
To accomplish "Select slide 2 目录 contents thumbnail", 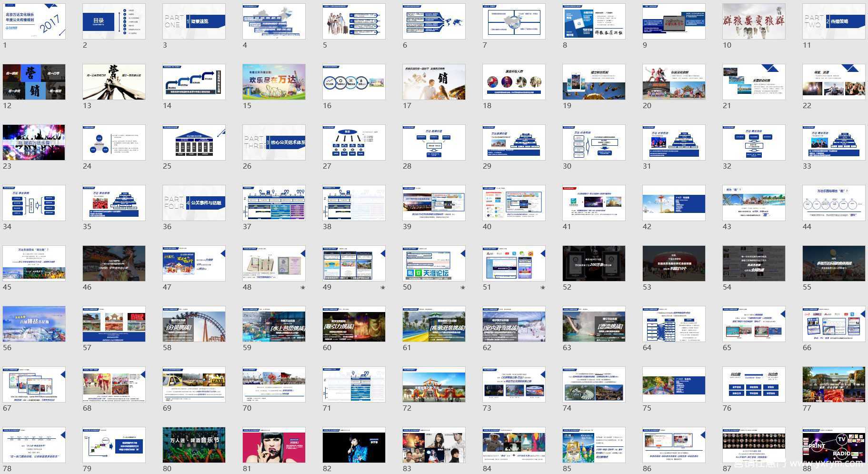I will coord(114,21).
